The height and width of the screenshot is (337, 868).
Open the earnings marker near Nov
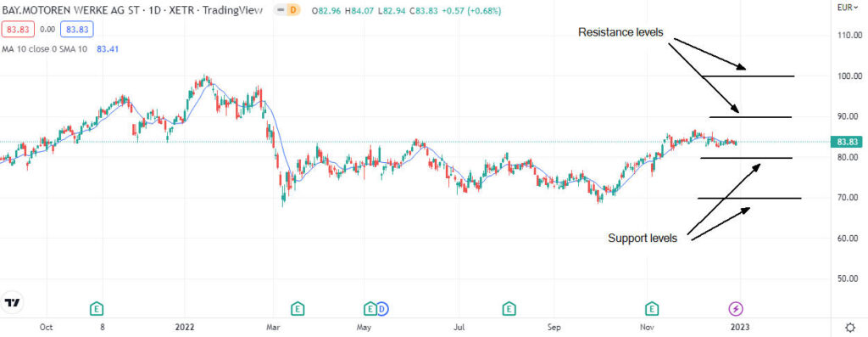652,308
